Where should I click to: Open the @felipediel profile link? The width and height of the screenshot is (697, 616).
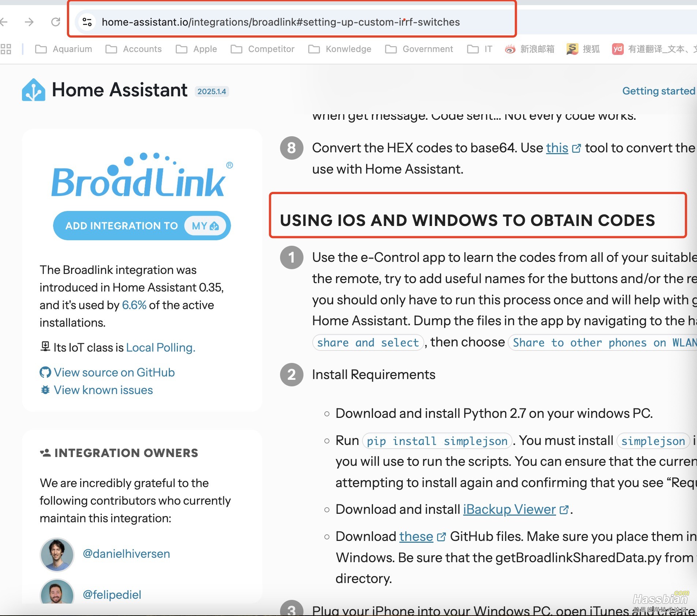coord(112,595)
